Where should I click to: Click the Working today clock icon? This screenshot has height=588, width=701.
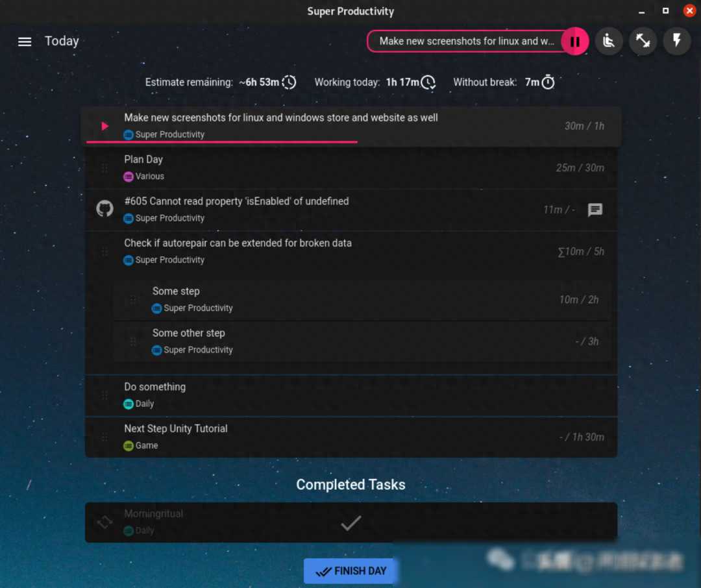pyautogui.click(x=428, y=82)
